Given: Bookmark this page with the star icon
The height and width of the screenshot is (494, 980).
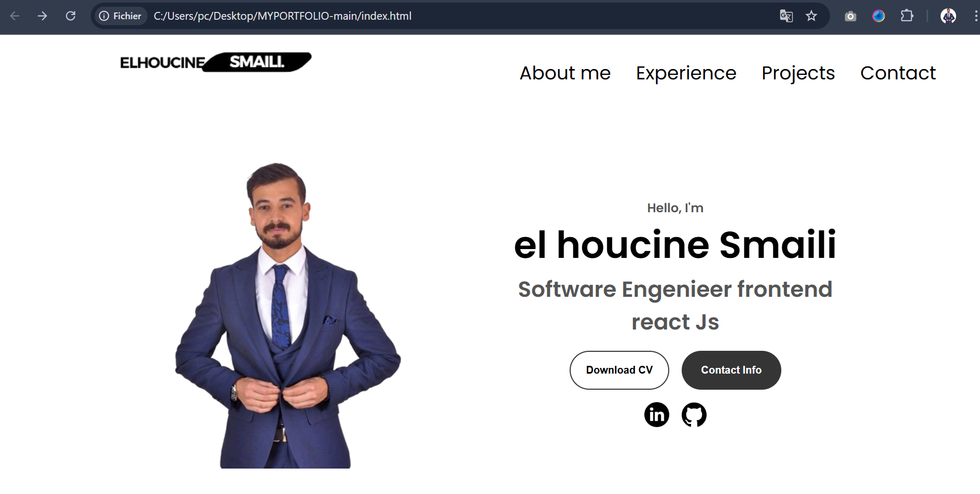Looking at the screenshot, I should [811, 16].
